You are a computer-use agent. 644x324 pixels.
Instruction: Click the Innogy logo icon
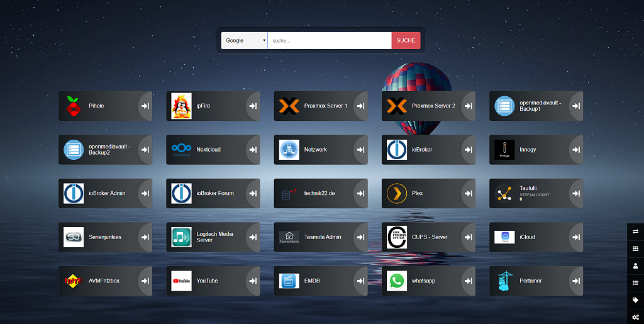[504, 150]
